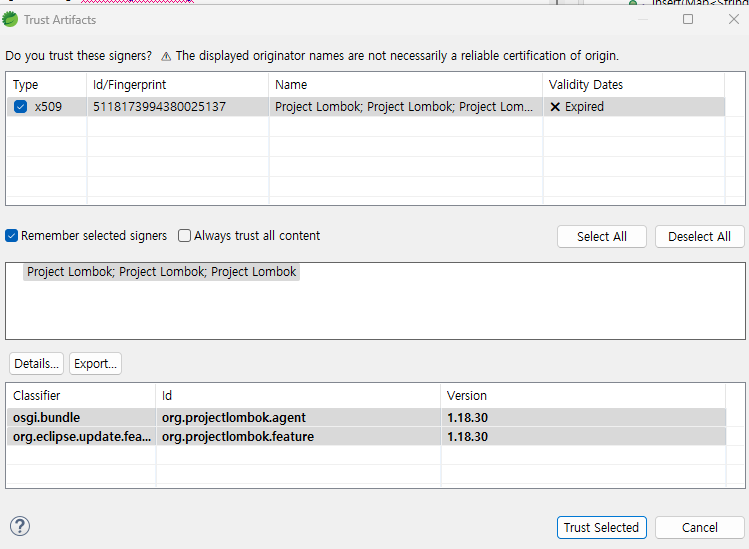Click the Deselect All button

699,237
